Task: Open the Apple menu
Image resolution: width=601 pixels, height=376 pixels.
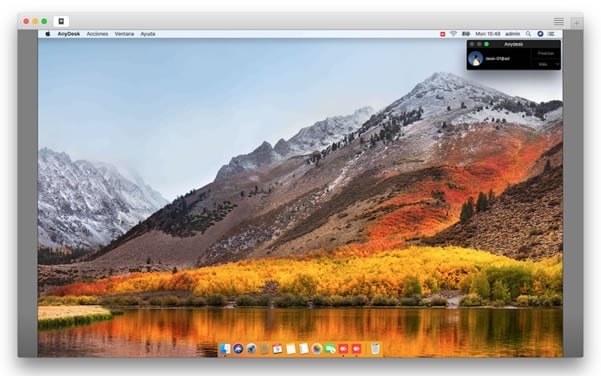Action: click(48, 34)
